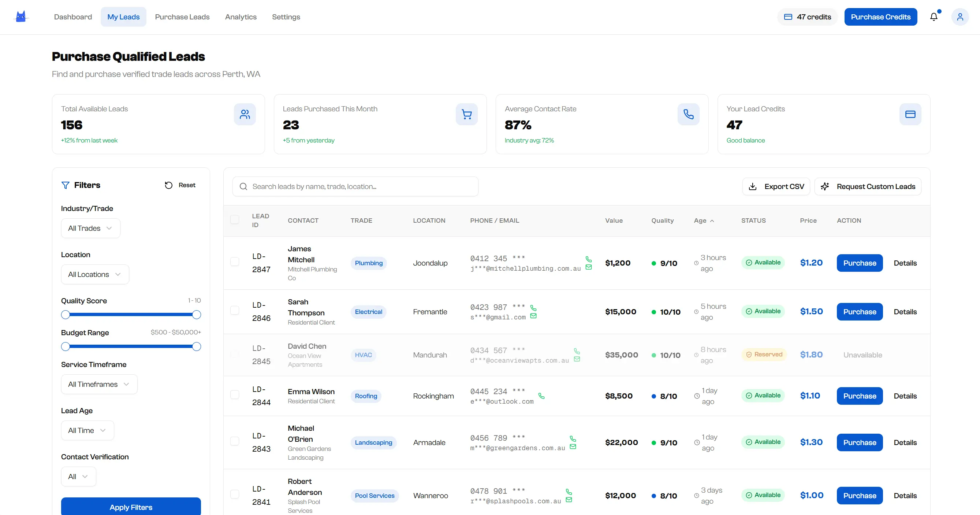The height and width of the screenshot is (515, 980).
Task: Switch to the Purchase Leads tab
Action: click(182, 17)
